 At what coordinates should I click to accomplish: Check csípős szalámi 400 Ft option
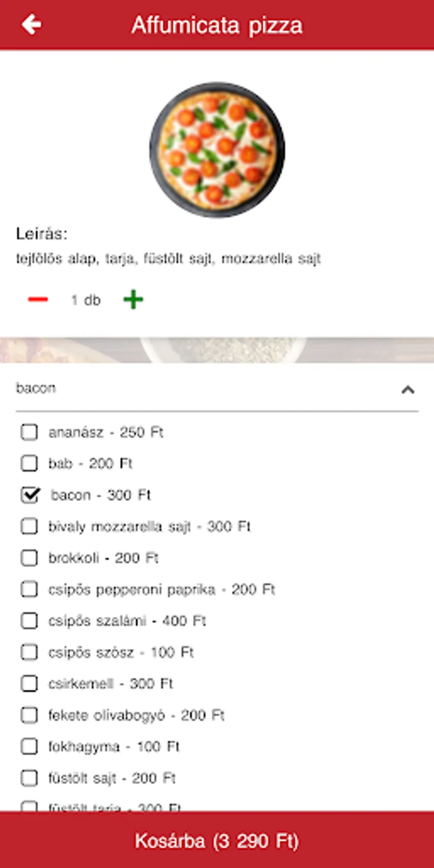coord(29,621)
